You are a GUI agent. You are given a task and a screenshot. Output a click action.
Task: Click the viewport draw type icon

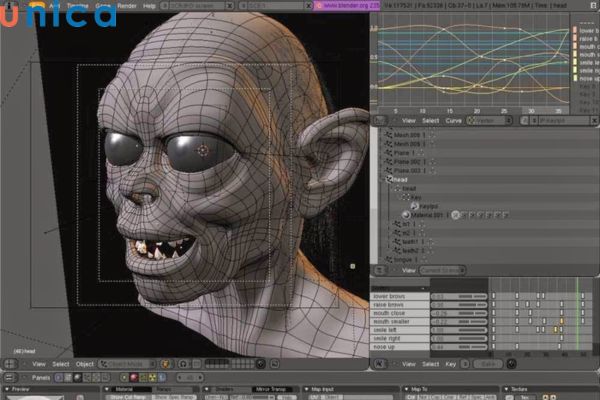click(166, 364)
